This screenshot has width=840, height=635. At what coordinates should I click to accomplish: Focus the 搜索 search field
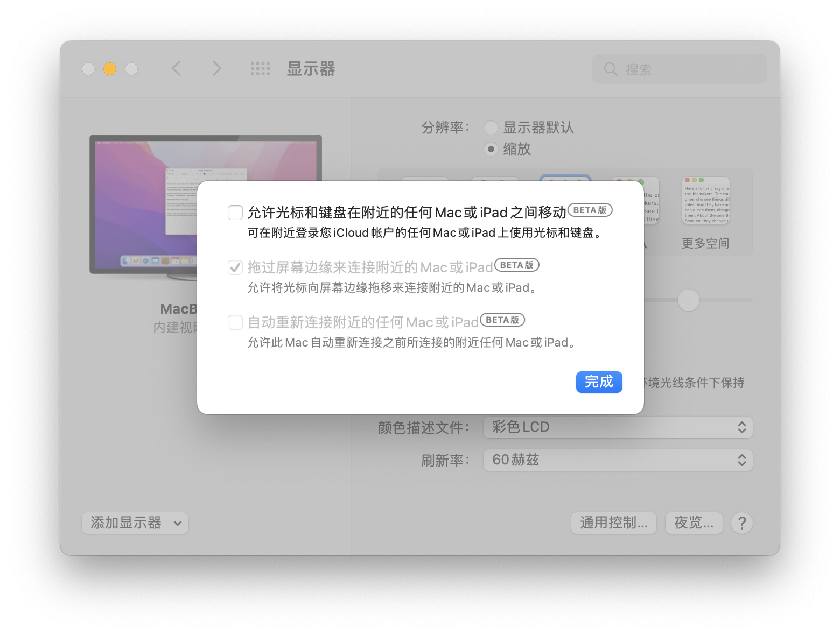(x=679, y=69)
